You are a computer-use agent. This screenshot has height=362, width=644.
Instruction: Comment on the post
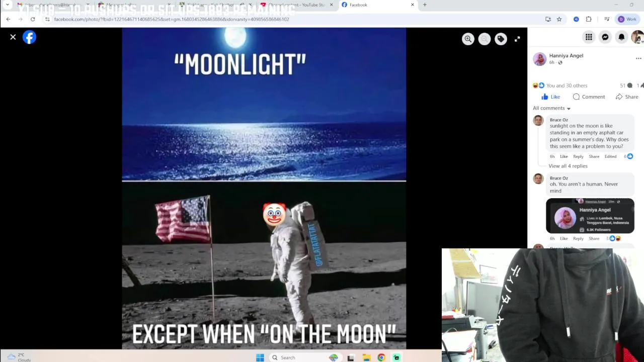[x=589, y=97]
